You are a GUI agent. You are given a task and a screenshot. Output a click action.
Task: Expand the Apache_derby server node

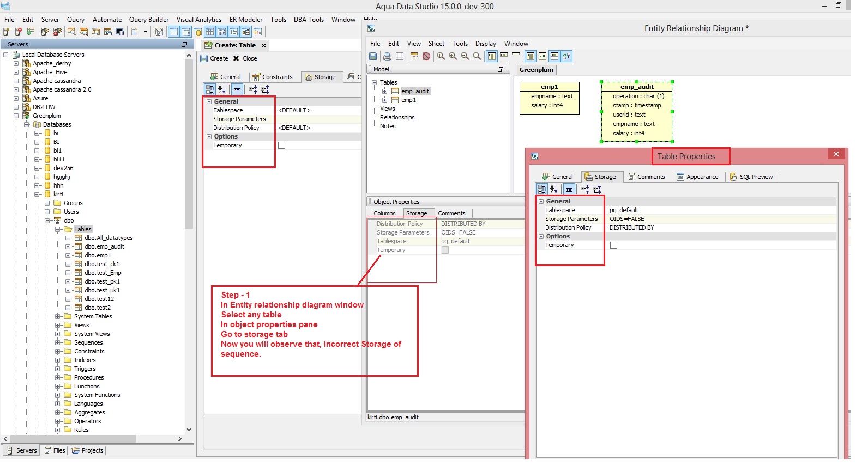(16, 63)
